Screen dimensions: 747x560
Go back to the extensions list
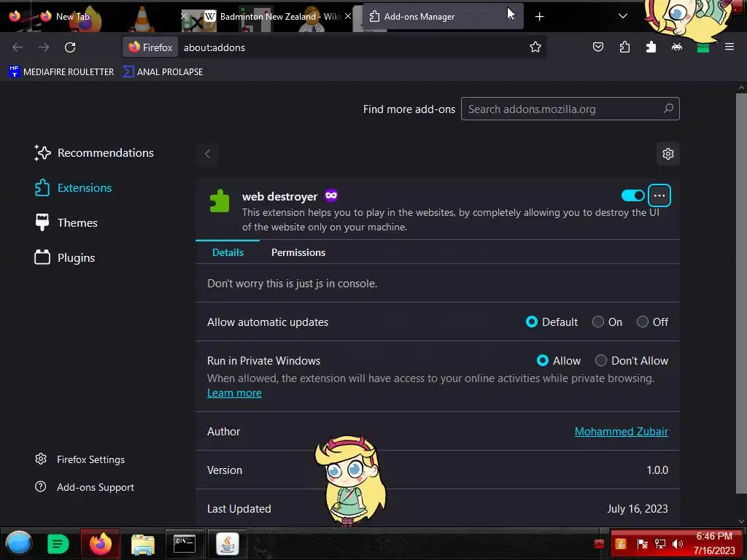pyautogui.click(x=207, y=154)
